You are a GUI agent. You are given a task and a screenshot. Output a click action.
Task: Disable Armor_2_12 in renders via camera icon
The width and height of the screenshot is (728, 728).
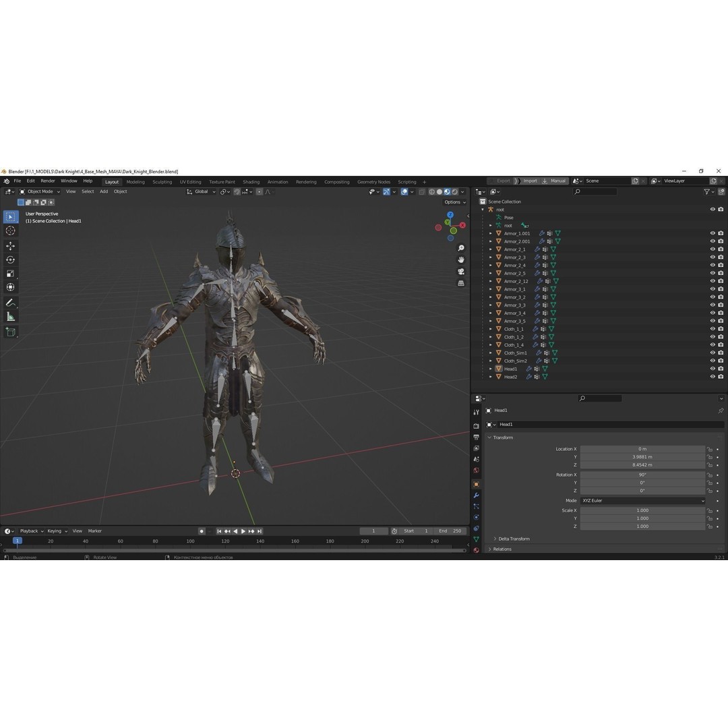tap(721, 281)
